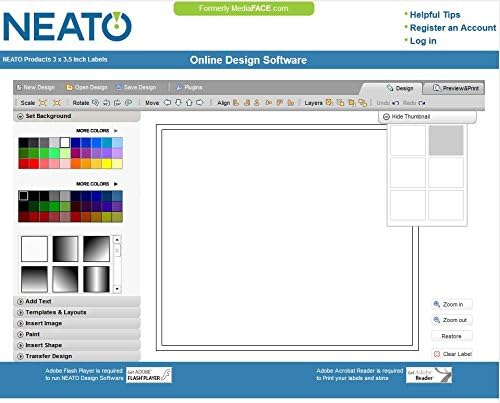Click the Restore button
The image size is (500, 403).
[x=452, y=336]
